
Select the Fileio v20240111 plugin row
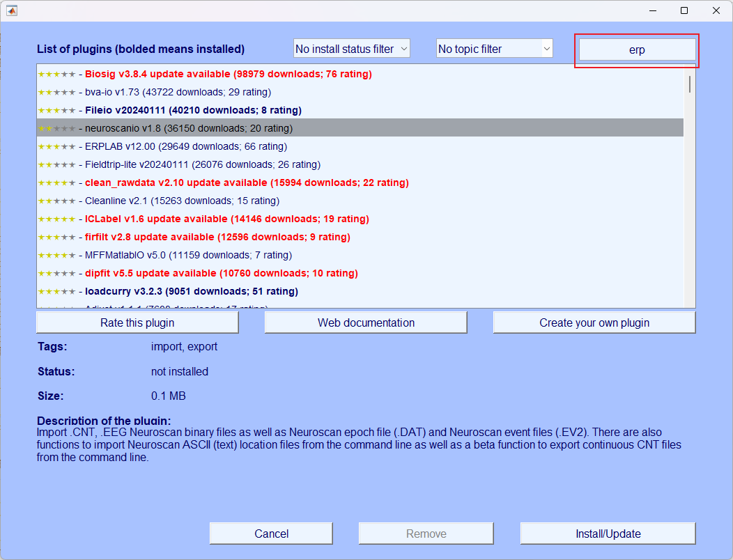point(360,110)
